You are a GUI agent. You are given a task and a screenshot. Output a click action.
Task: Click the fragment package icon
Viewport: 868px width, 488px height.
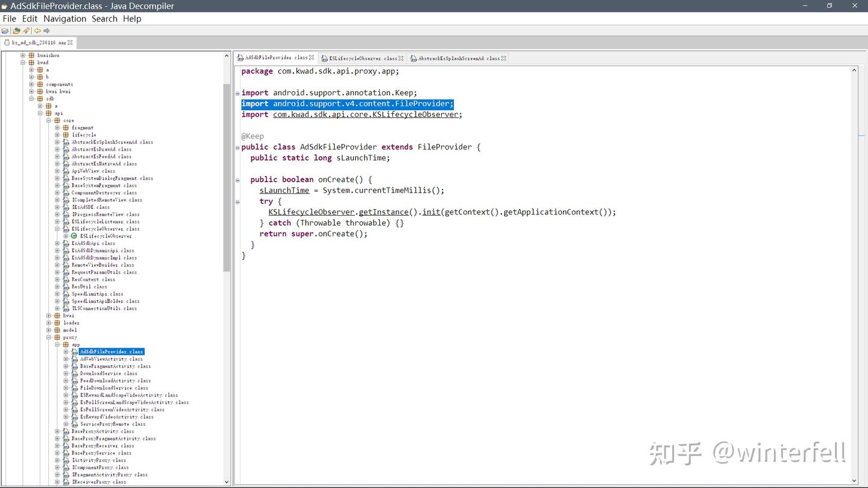[66, 128]
